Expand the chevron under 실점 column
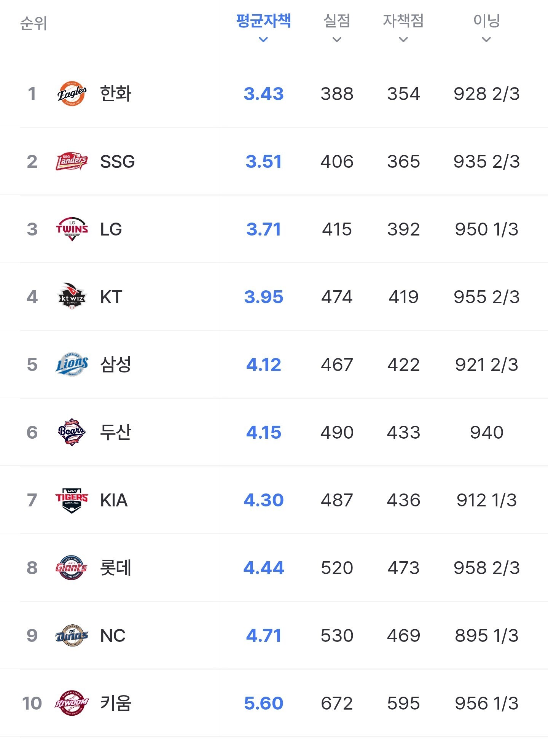Viewport: 548px width, 756px height. 337,40
